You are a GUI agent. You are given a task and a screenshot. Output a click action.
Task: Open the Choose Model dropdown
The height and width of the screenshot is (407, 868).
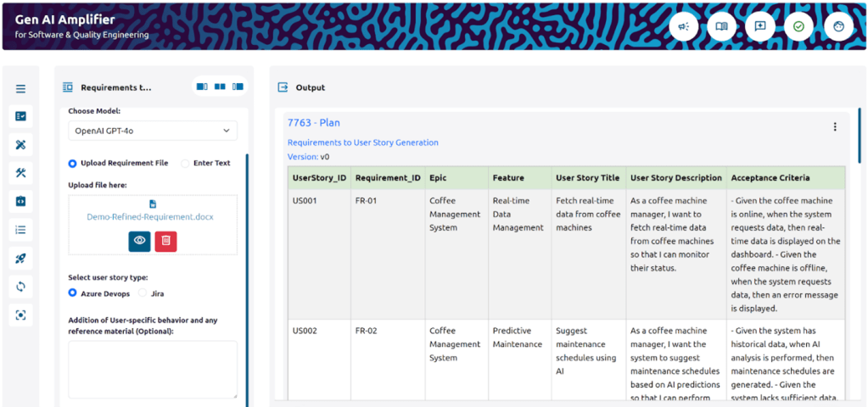coord(153,131)
